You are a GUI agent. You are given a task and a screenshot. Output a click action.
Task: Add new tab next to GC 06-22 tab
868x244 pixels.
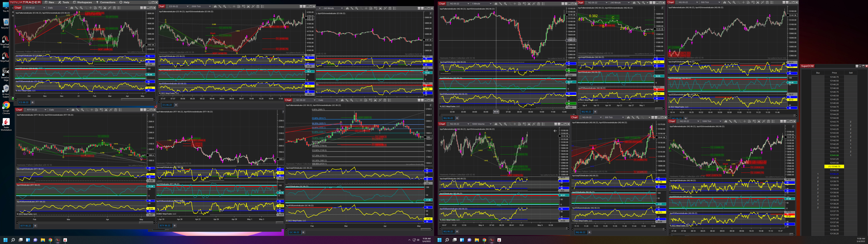click(x=303, y=232)
